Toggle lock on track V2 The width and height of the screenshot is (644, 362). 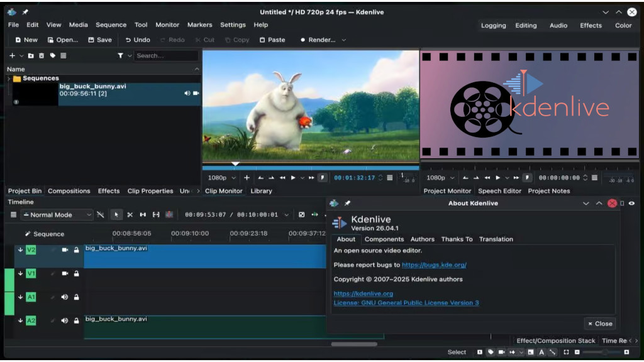point(76,250)
